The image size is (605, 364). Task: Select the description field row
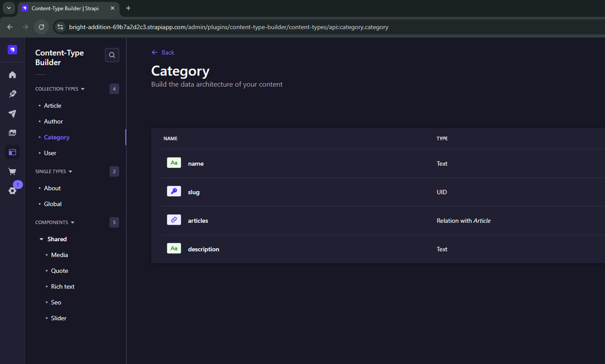click(383, 249)
